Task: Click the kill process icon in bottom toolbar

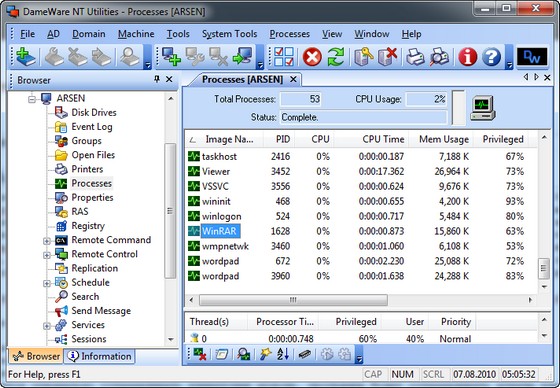Action: (200, 354)
